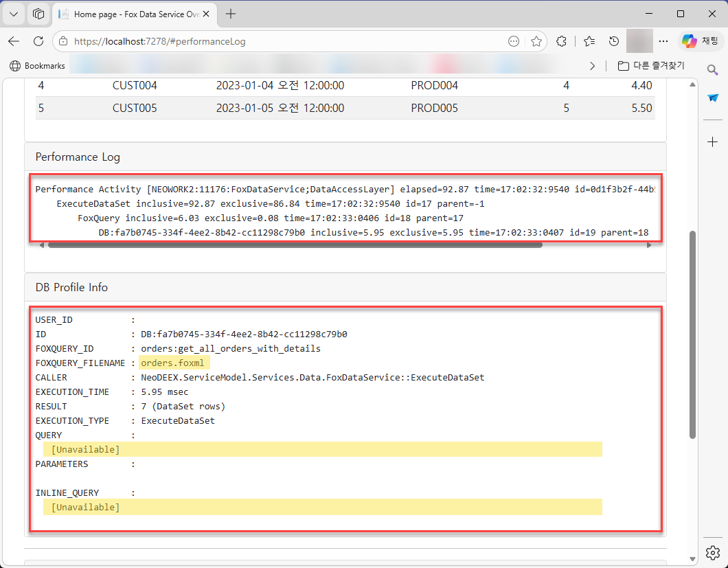Open Copilot chat button

700,41
